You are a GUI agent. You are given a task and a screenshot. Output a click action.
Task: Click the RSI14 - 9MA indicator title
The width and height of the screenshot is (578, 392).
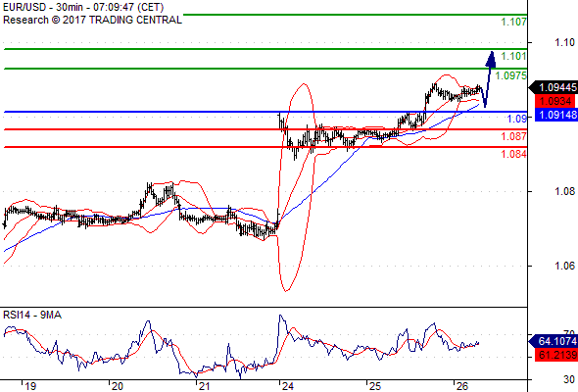(x=32, y=315)
